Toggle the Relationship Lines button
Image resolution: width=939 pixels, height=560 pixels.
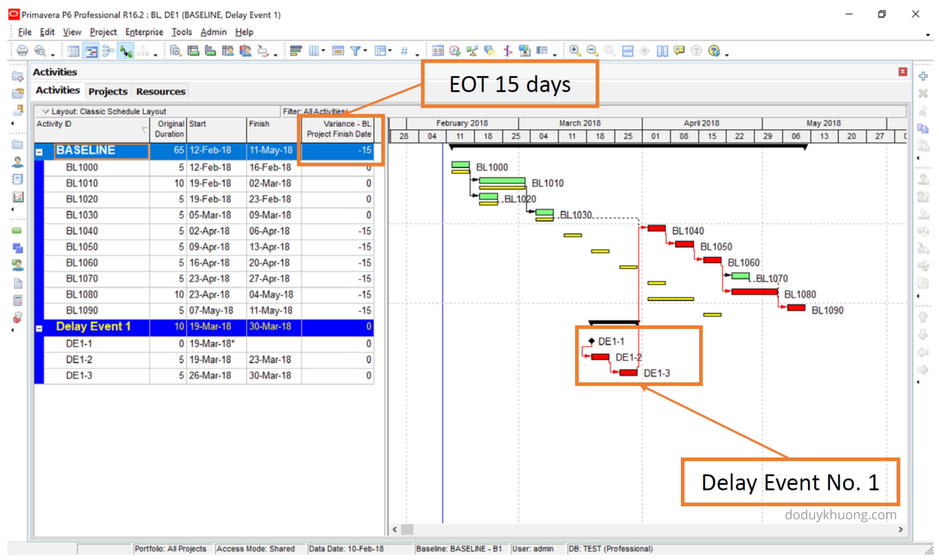coord(126,51)
